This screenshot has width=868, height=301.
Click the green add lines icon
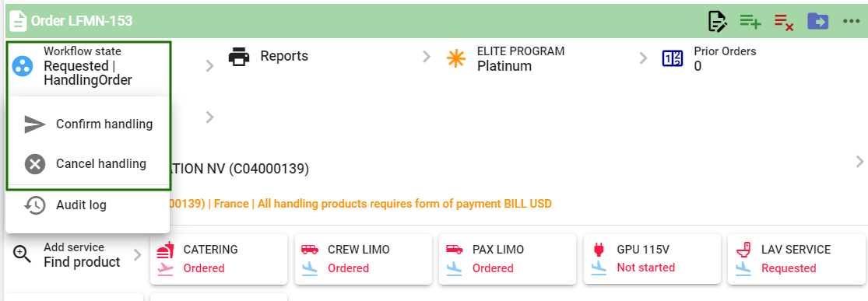750,22
